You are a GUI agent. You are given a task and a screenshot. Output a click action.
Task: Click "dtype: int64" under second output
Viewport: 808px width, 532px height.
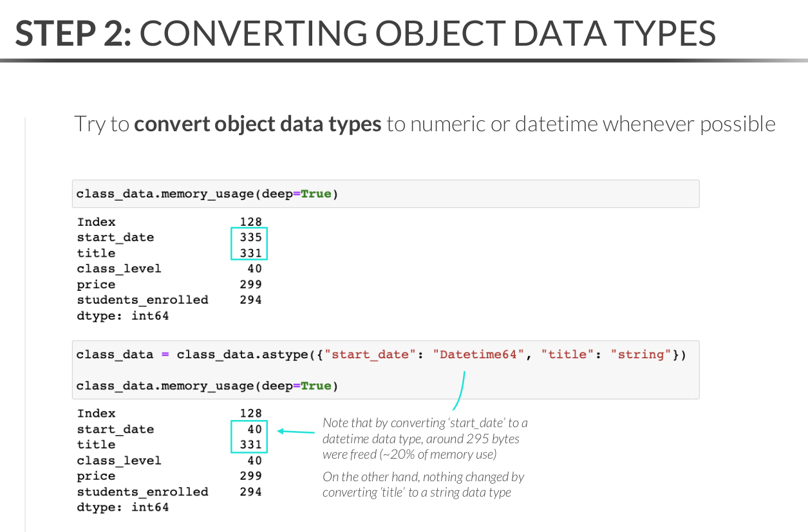(x=122, y=508)
